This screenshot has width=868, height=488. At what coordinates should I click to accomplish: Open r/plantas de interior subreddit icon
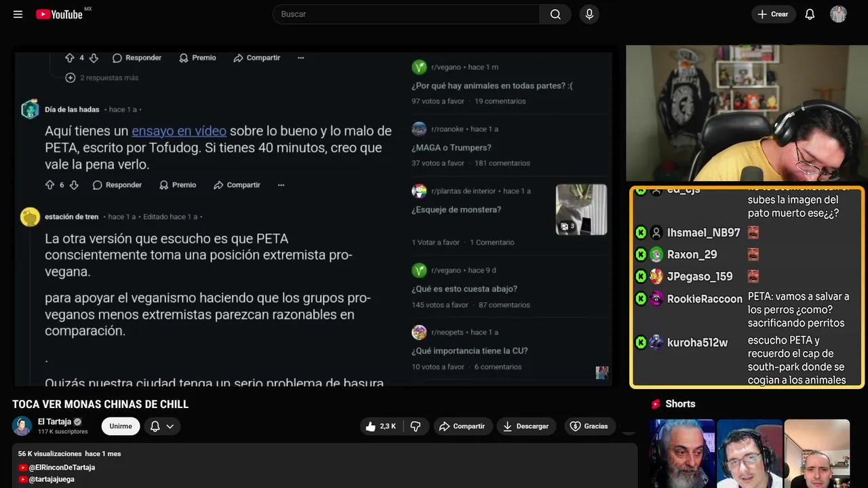[419, 191]
